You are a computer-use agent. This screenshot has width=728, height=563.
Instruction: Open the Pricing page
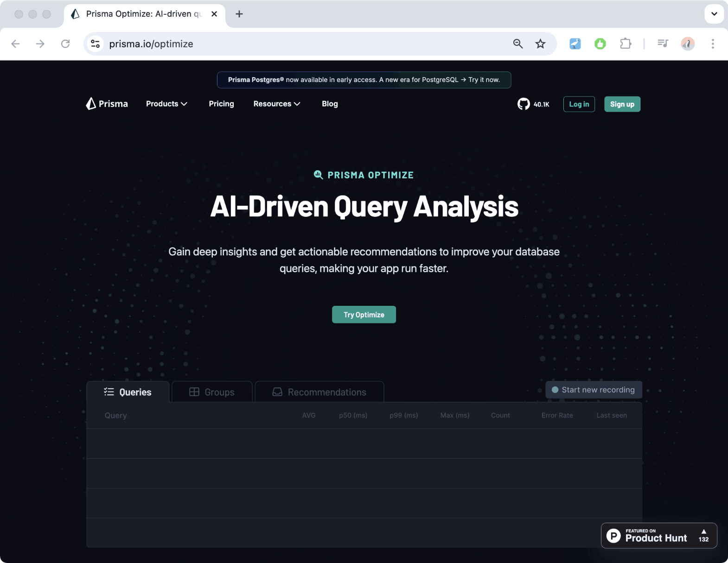221,104
